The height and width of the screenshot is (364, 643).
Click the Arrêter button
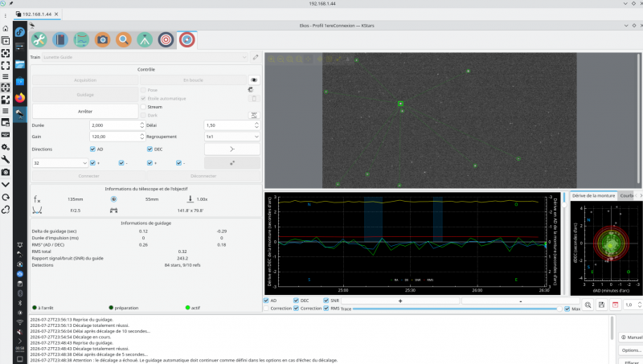tap(85, 111)
